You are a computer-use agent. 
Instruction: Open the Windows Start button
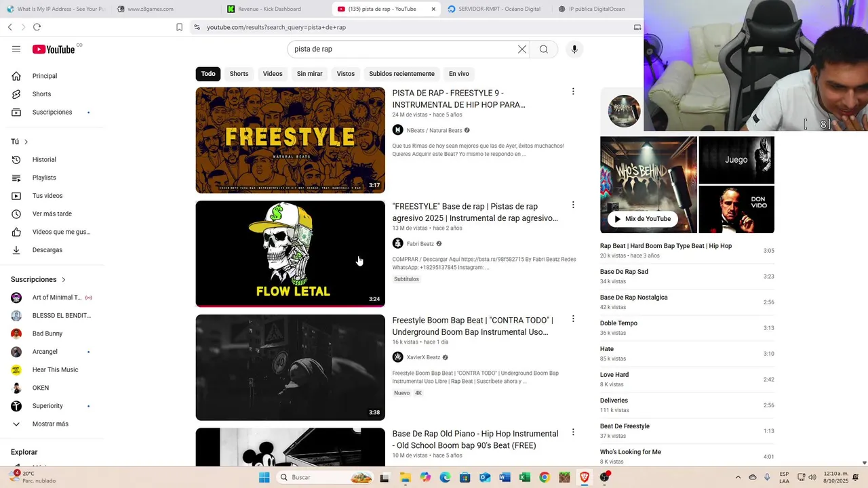click(x=264, y=477)
